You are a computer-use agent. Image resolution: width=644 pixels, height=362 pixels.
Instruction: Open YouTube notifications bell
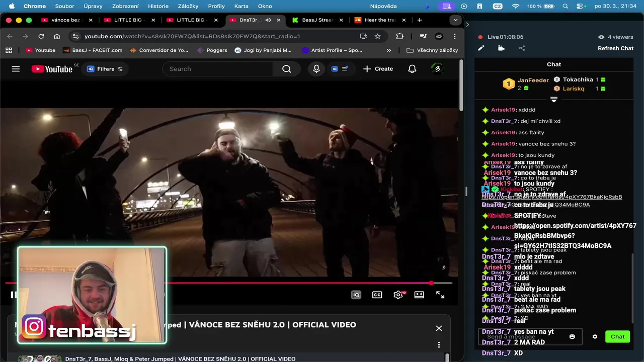(x=412, y=69)
